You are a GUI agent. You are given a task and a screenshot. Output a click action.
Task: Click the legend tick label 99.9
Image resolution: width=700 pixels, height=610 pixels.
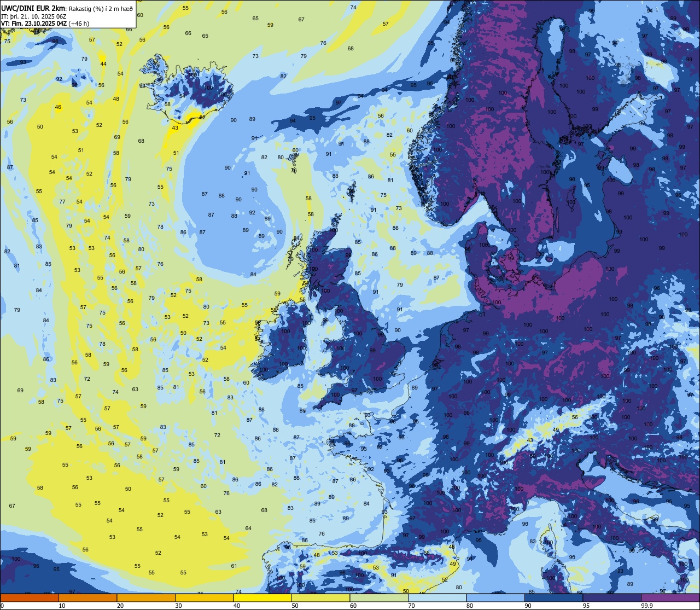tap(647, 606)
